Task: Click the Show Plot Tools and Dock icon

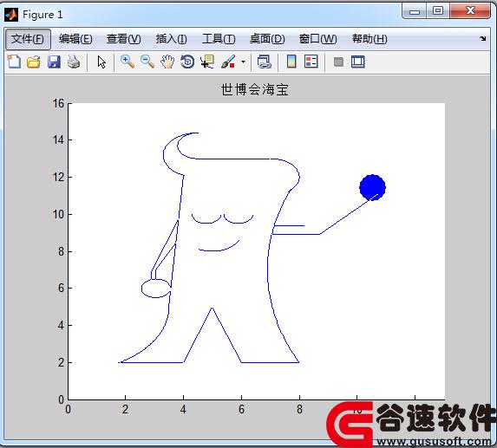Action: [358, 62]
